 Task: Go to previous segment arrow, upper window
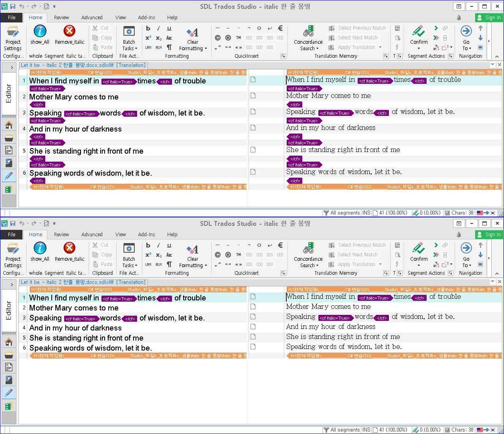pyautogui.click(x=480, y=28)
